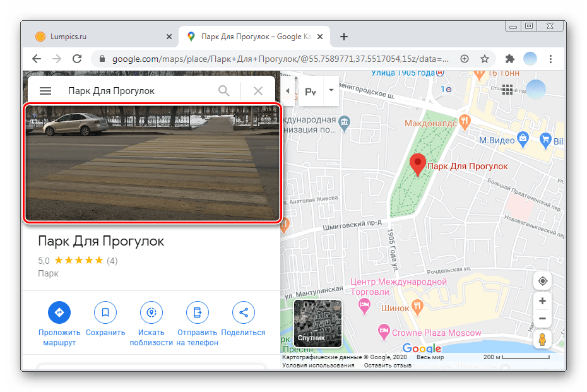Screen dimensions: 587x392
Task: Click the Условия использования link
Action: coord(318,365)
